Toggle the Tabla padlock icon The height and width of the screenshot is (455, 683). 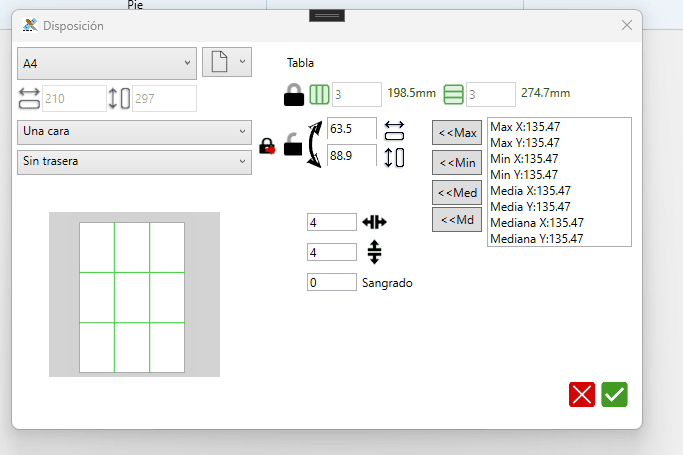(x=294, y=94)
